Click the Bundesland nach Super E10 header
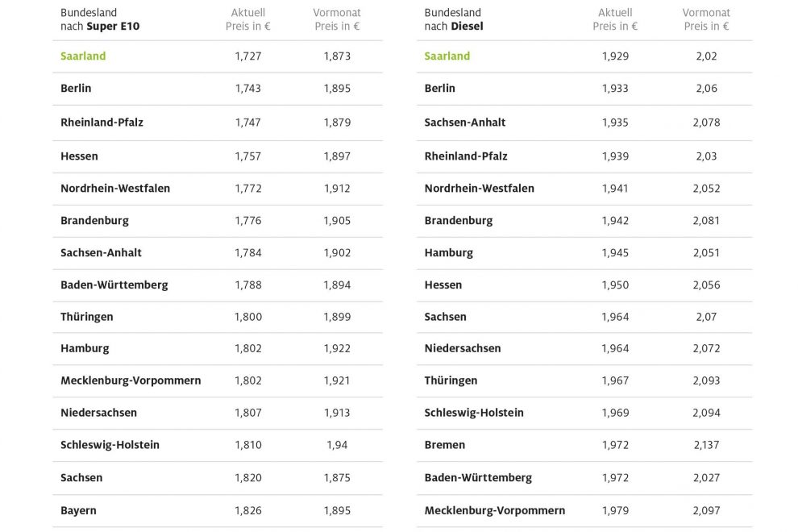The image size is (798, 532). (100, 19)
